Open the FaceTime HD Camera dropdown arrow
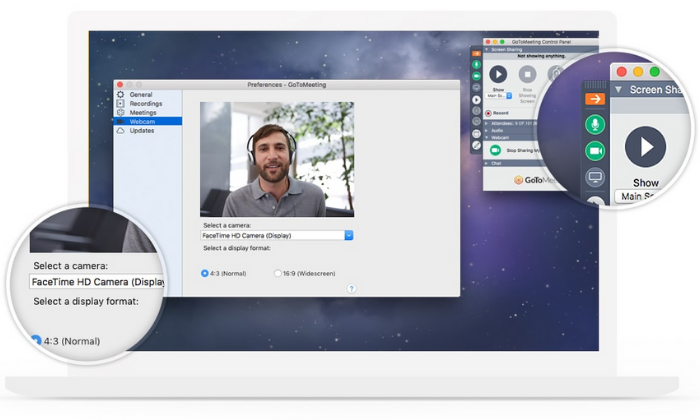This screenshot has height=420, width=700. pyautogui.click(x=349, y=235)
